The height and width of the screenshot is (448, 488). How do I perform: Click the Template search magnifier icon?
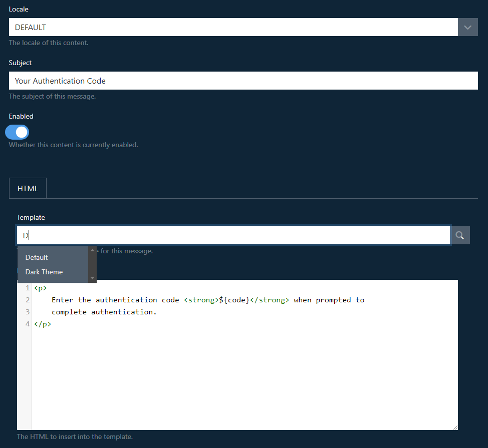(x=460, y=235)
